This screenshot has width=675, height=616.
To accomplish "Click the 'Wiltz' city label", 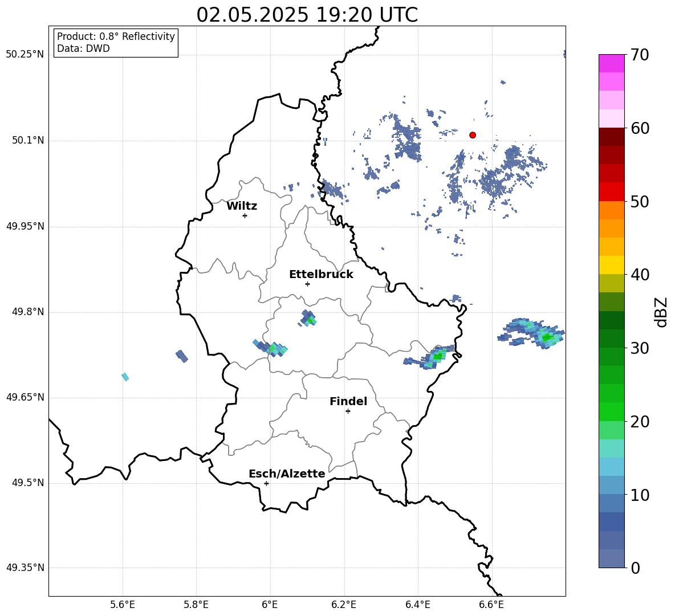I will click(242, 206).
